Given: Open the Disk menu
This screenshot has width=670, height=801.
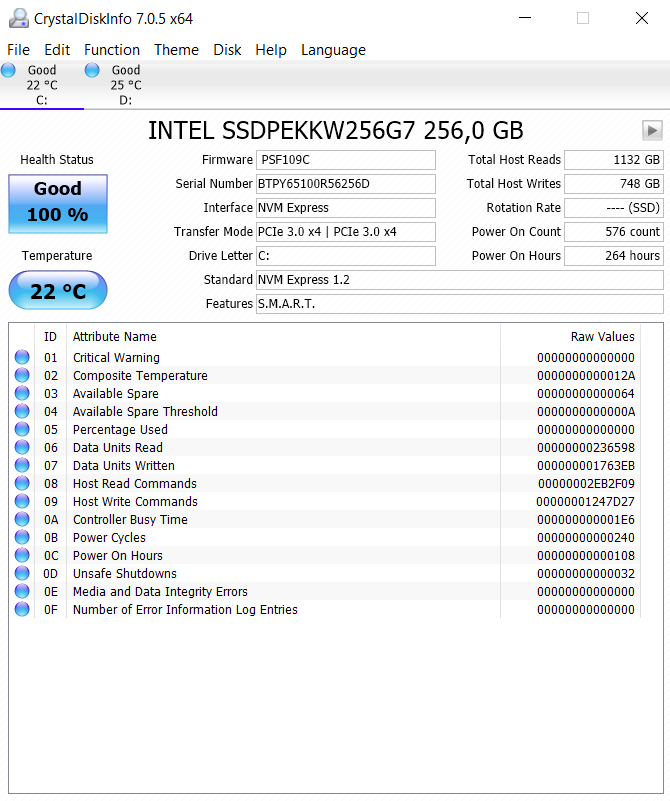Looking at the screenshot, I should (x=227, y=50).
